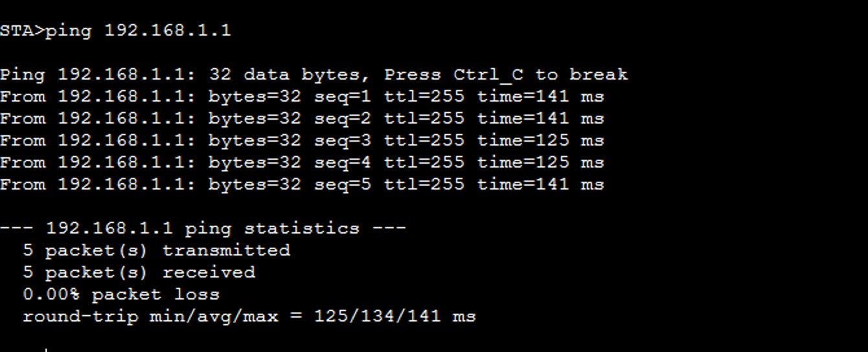Screen dimensions: 868x352
Task: Click the '5 packet(s) transmitted' line
Action: click(x=156, y=250)
